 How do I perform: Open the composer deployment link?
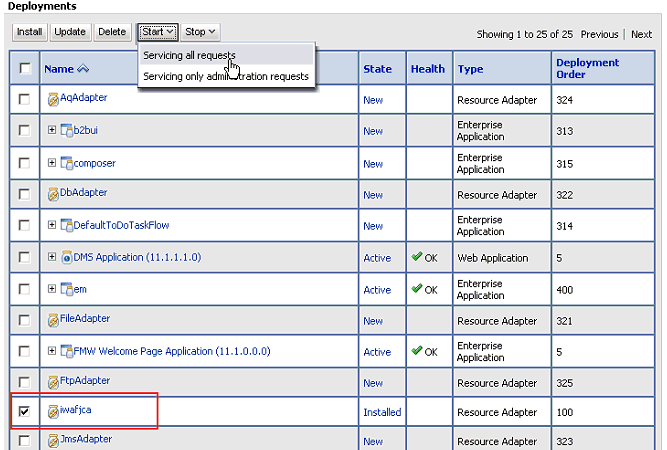click(x=94, y=163)
